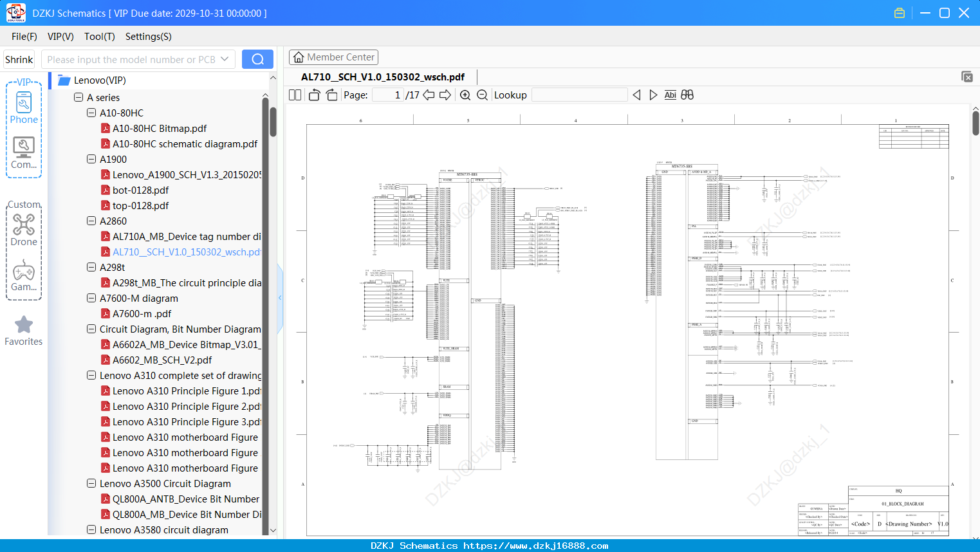Open the Computer category in sidebar

(x=24, y=152)
